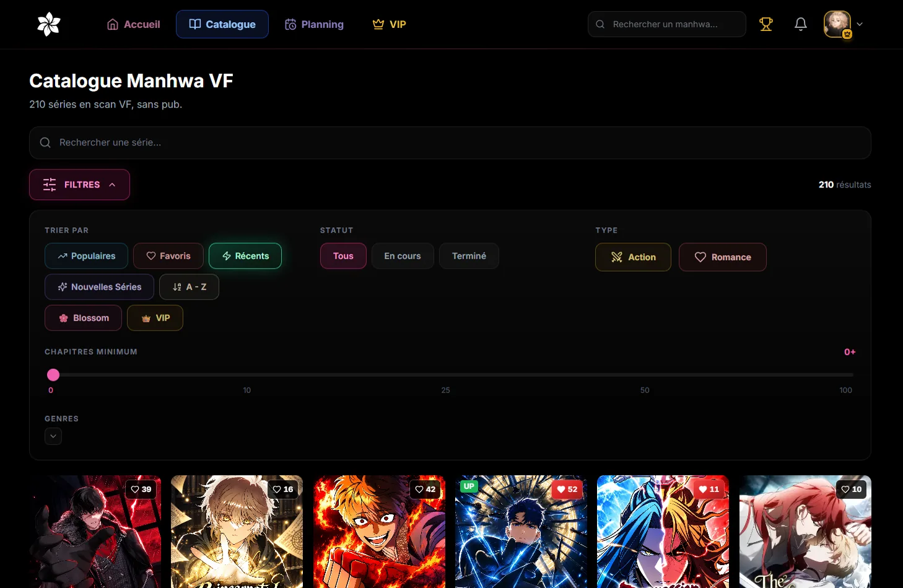Like the series with 42 favorites

[425, 489]
